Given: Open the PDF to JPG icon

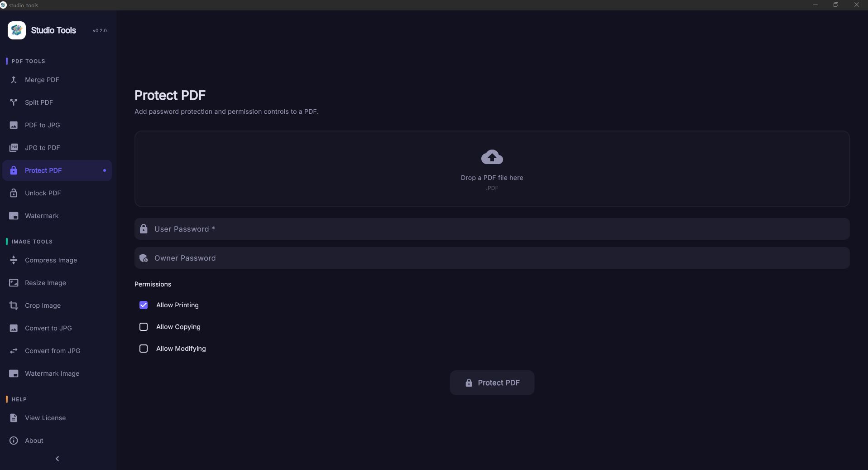Looking at the screenshot, I should pos(14,125).
